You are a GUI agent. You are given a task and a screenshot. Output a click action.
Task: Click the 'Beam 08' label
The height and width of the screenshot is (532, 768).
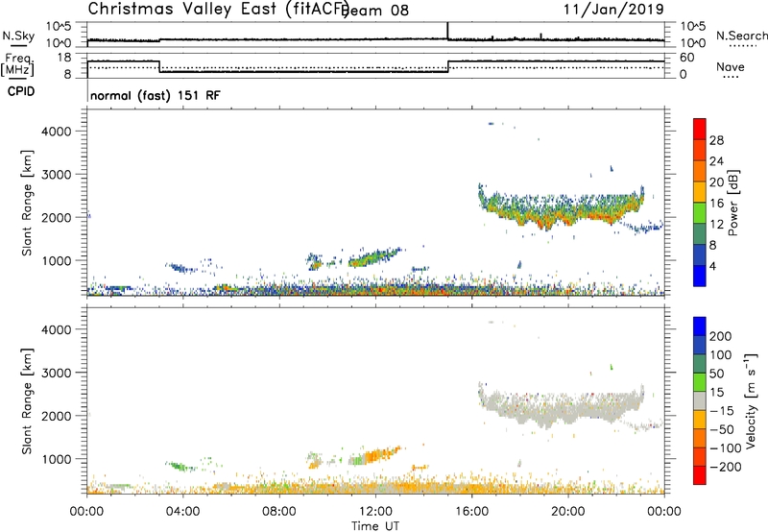point(375,11)
